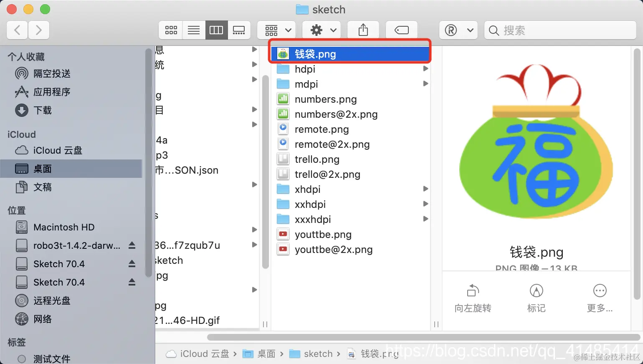Click the preview pane vertical scrollbar
643x364 pixels.
pyautogui.click(x=637, y=174)
